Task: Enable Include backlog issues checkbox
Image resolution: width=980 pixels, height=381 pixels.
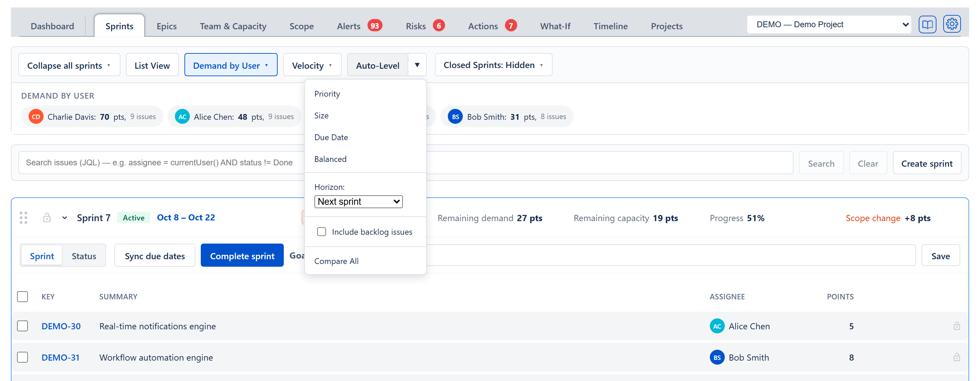Action: pos(322,232)
